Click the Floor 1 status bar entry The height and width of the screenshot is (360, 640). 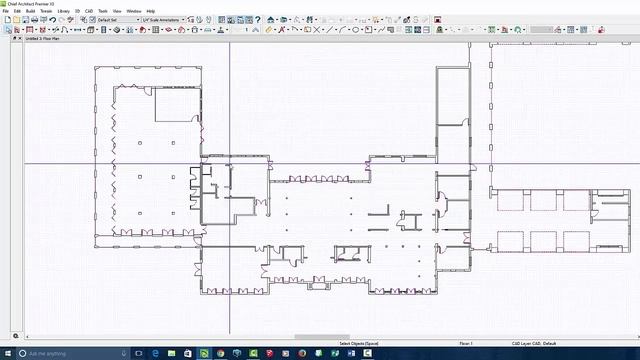tap(466, 344)
